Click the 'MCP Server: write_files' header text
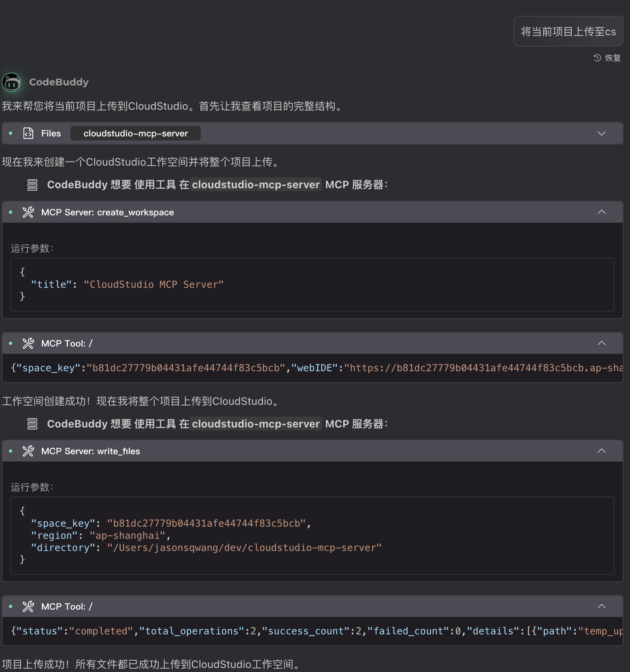 91,451
